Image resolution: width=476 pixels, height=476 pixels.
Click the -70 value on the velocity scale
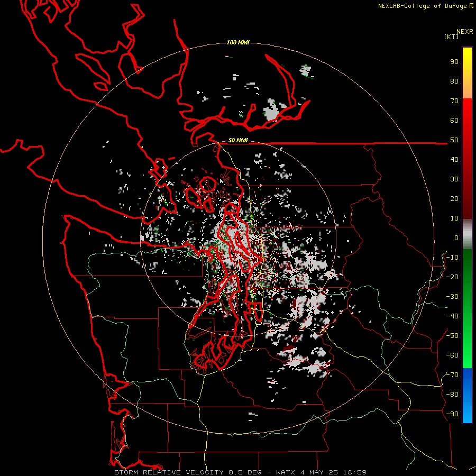click(452, 375)
